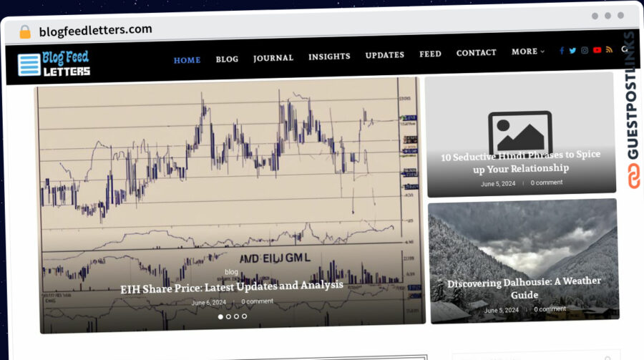Open the Feed menu item

tap(431, 54)
